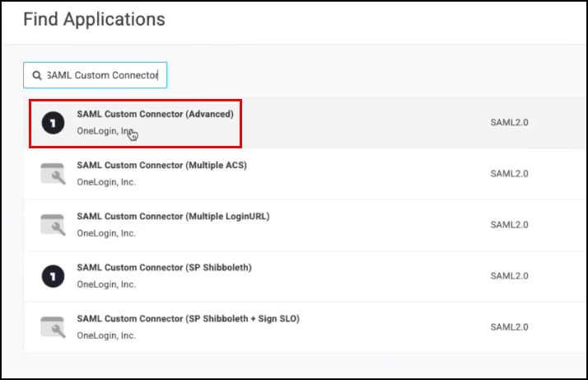Click SAML2.0 label in SP Shibboleth row
The height and width of the screenshot is (380, 588).
coord(508,276)
